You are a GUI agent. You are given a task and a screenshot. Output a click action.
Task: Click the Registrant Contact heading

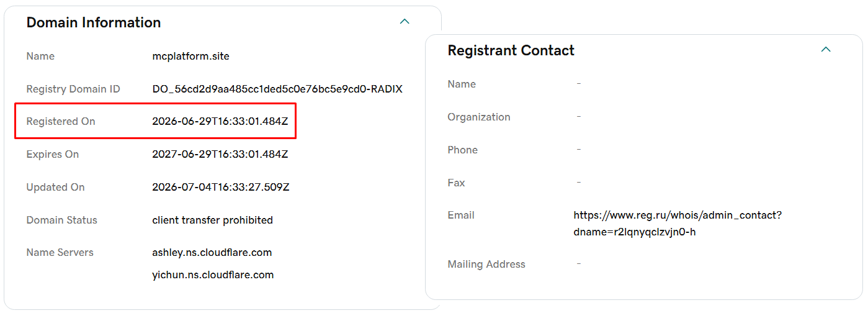click(511, 50)
